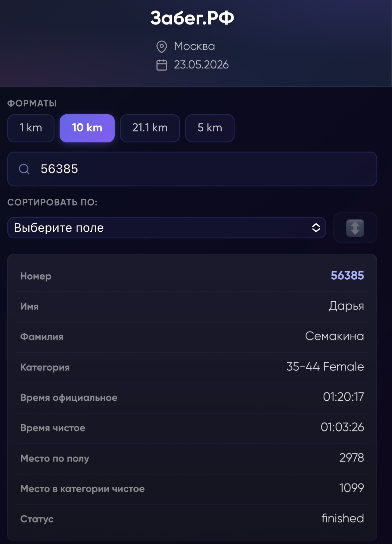
Task: Click the surname value Семакина
Action: [335, 336]
